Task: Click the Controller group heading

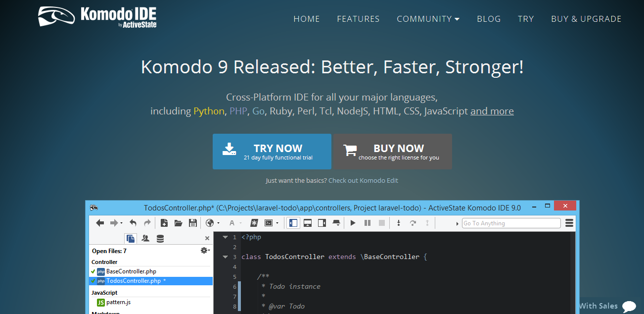Action: tap(104, 262)
